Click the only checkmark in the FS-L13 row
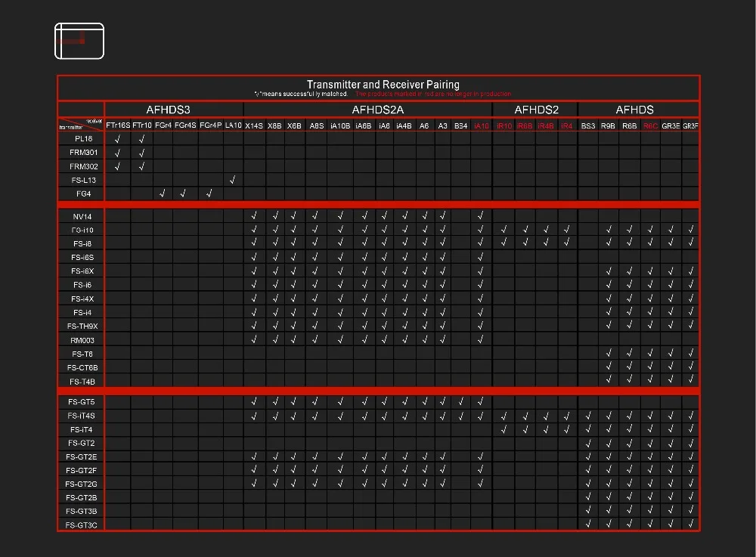Viewport: 756px width, 557px height. coord(232,180)
